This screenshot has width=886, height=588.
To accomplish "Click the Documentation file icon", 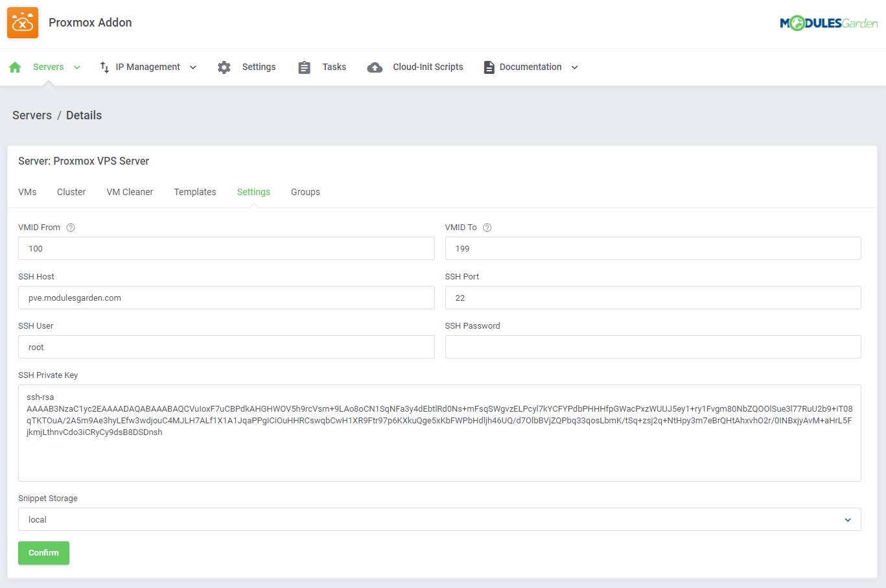I will pos(489,67).
